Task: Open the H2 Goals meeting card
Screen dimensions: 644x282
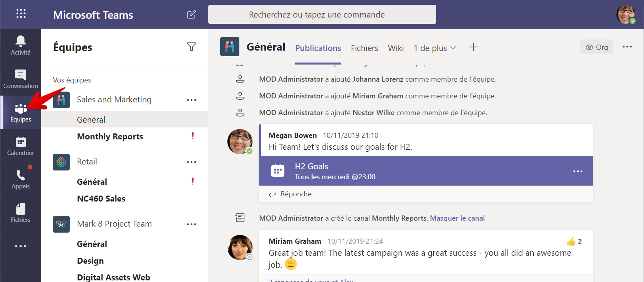Action: (426, 171)
